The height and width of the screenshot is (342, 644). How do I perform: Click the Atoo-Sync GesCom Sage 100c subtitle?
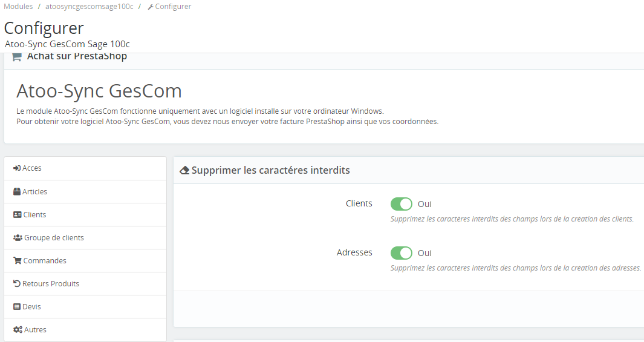point(67,44)
